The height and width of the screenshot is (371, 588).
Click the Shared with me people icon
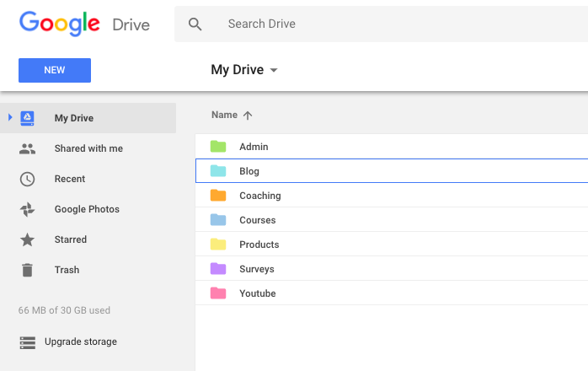[27, 148]
